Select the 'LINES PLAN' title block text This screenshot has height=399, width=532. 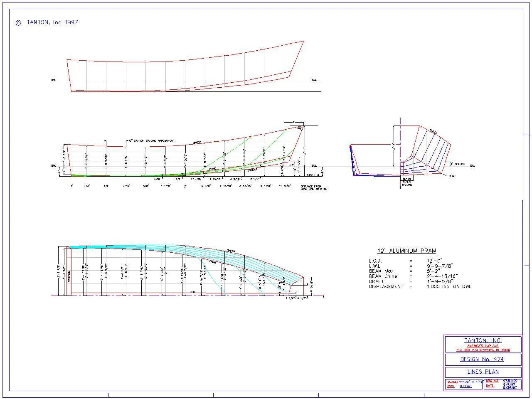[x=483, y=372]
